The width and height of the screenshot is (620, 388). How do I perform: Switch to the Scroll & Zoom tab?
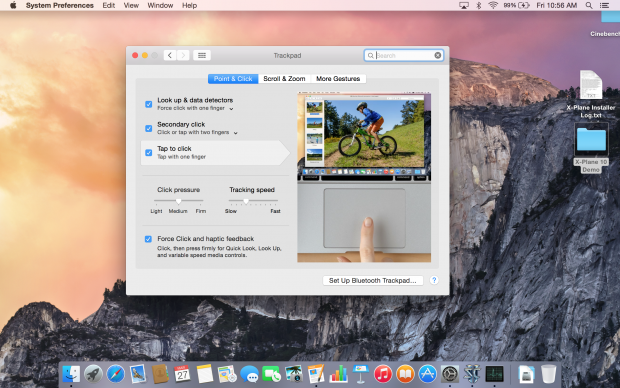pos(284,79)
